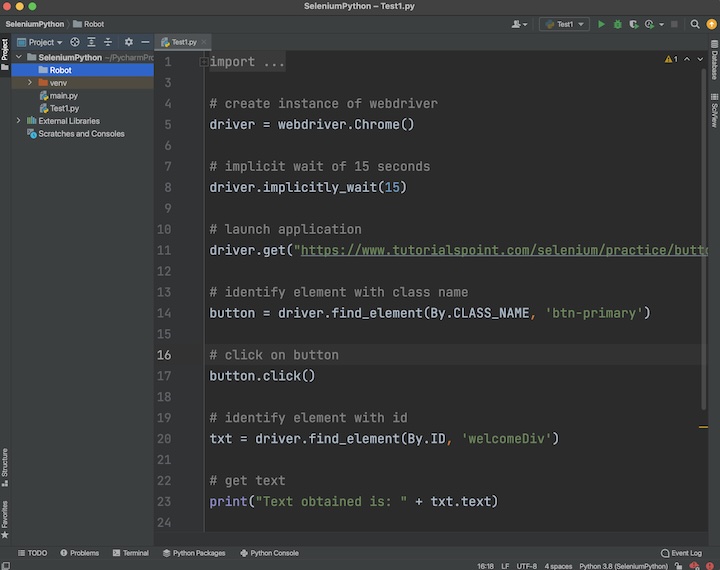Click the orange update notification icon
This screenshot has width=720, height=570.
pos(711,24)
